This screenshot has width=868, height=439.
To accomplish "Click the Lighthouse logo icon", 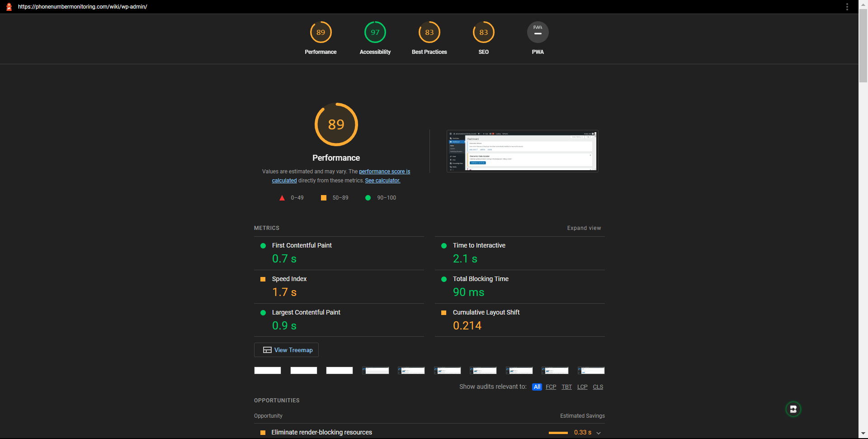I will tap(9, 7).
